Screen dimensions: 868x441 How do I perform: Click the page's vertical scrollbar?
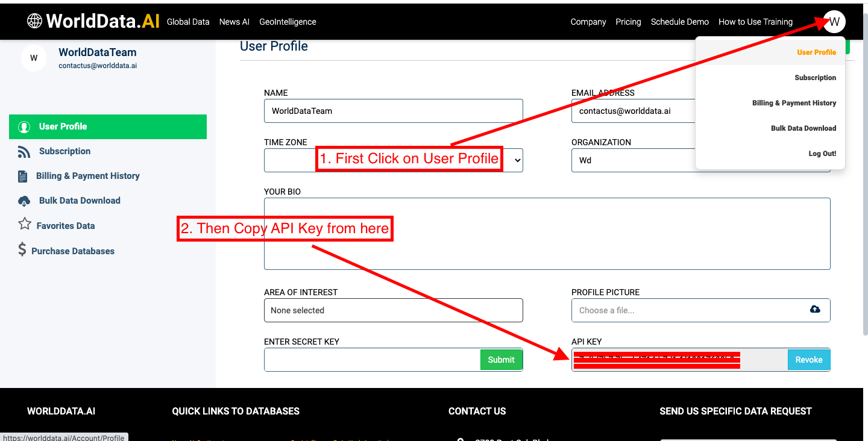[865, 181]
